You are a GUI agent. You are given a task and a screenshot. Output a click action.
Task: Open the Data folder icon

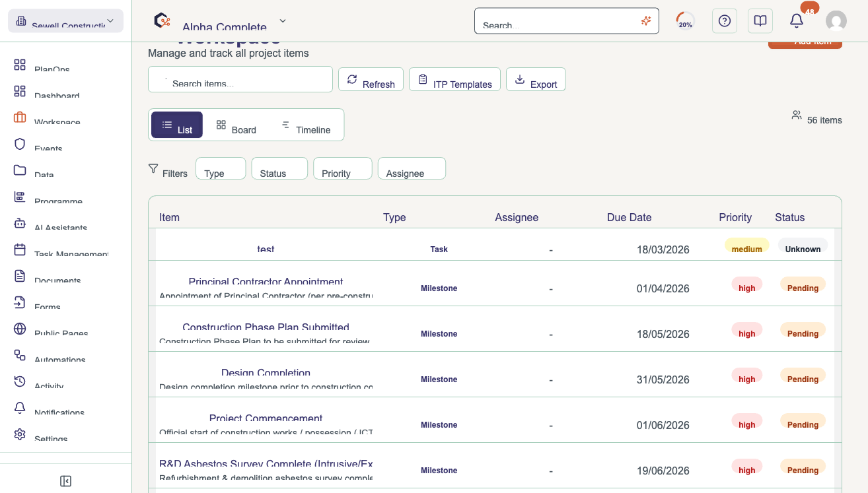(x=20, y=170)
